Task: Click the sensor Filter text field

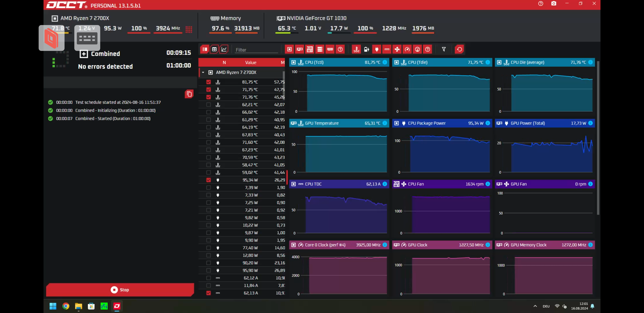Action: pos(256,50)
